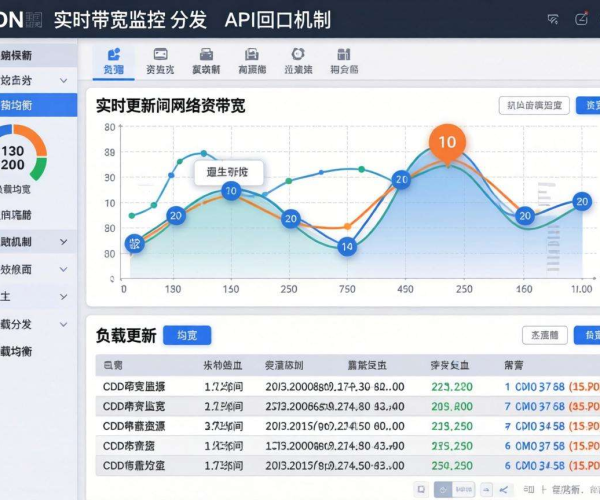The height and width of the screenshot is (500, 600).
Task: Click the header title 实时带宽监控
Action: pyautogui.click(x=109, y=20)
